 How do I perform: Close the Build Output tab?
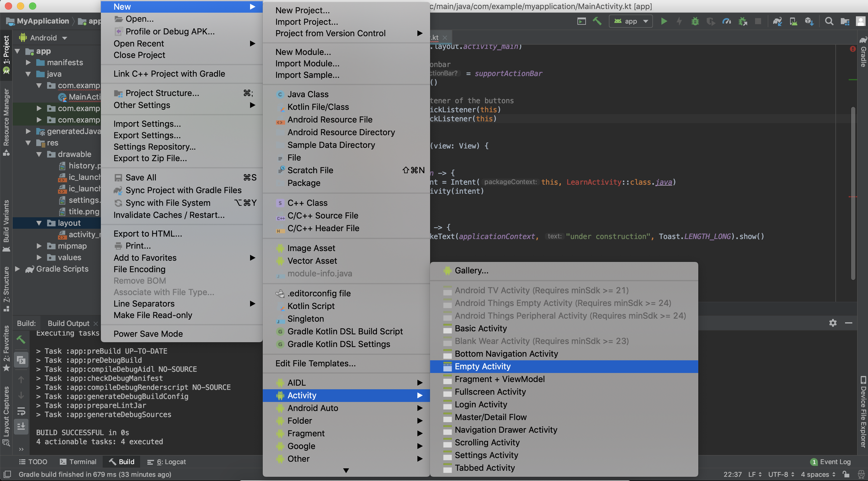[96, 323]
